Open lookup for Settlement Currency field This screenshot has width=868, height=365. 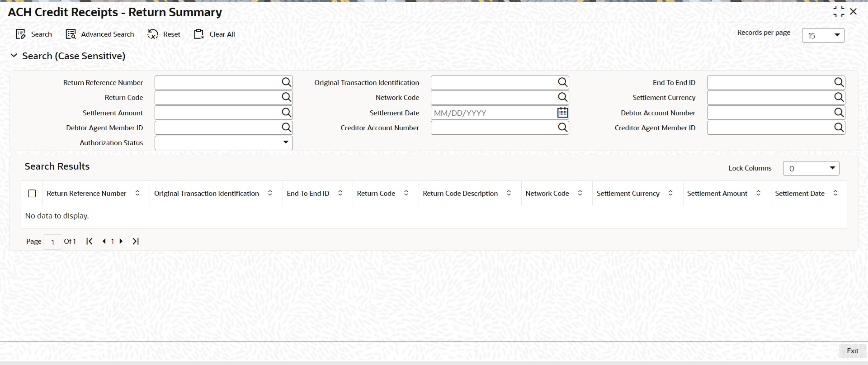[x=839, y=97]
